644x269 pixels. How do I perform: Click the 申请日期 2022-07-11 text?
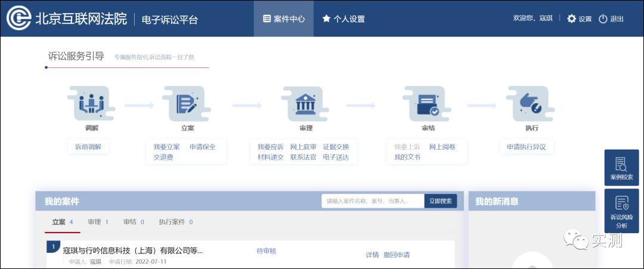tap(138, 262)
